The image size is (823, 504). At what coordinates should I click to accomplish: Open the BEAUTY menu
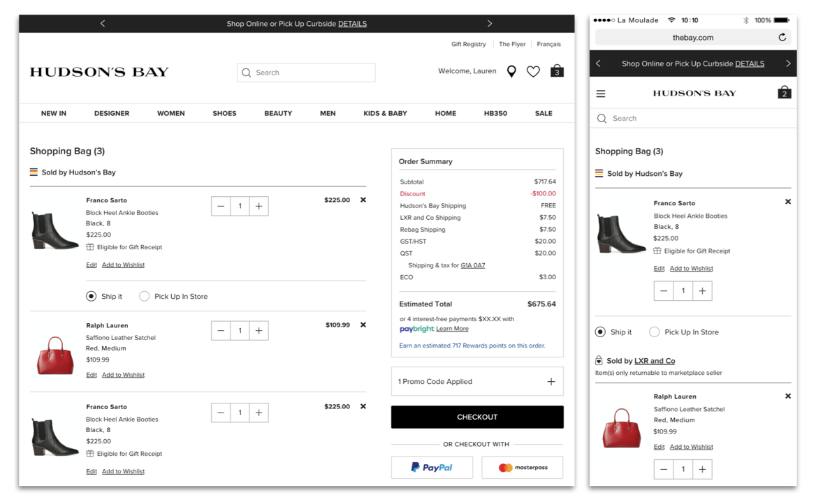tap(278, 113)
